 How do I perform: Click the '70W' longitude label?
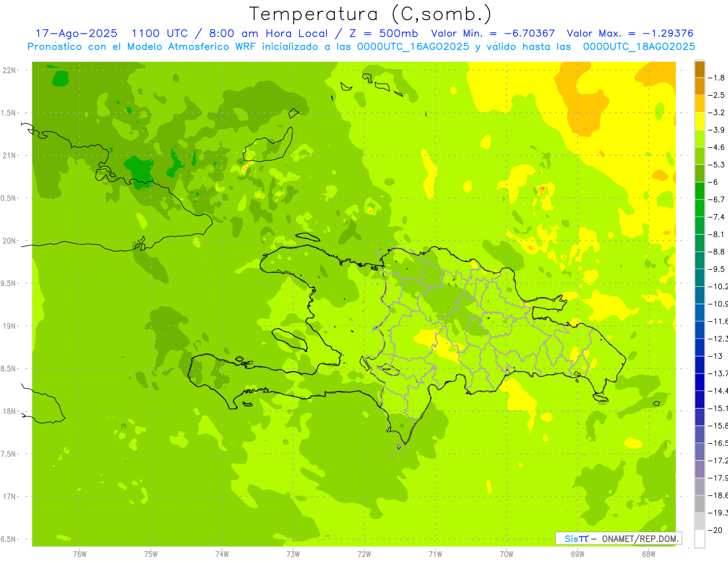click(x=506, y=554)
